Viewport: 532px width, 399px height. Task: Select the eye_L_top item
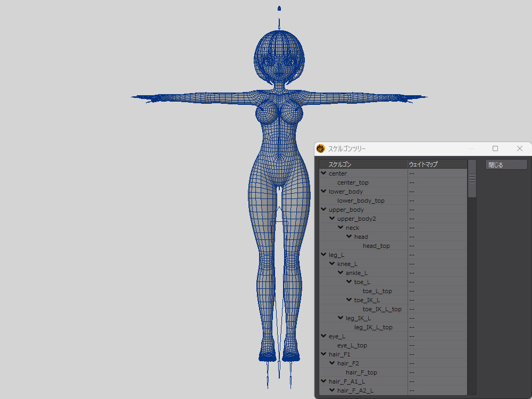(x=352, y=345)
